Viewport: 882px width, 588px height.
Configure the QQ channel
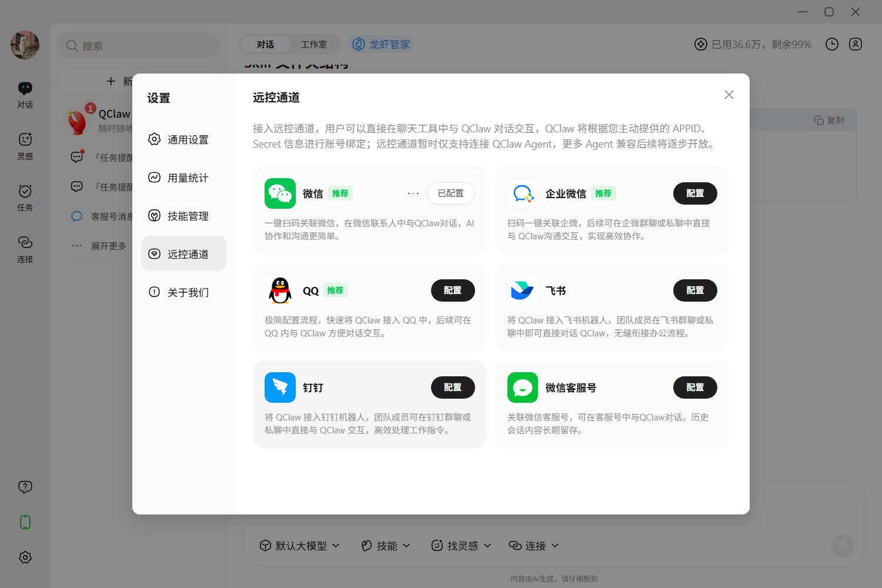pyautogui.click(x=453, y=290)
